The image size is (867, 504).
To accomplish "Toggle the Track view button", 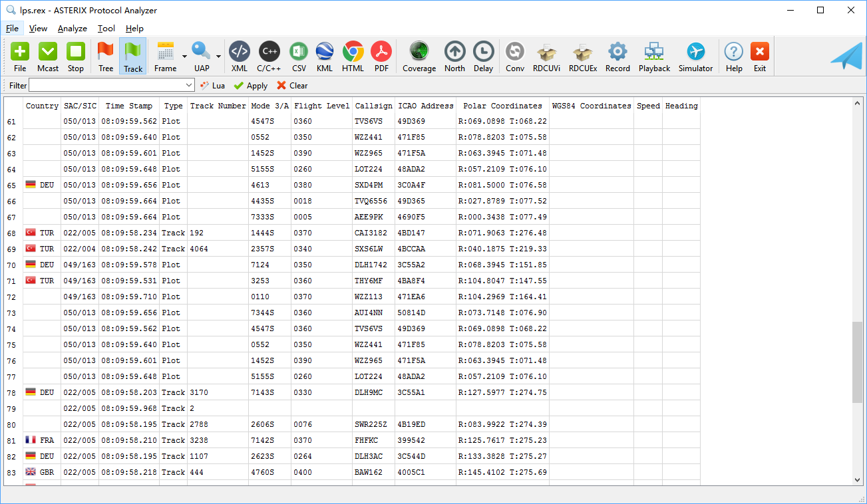I will [x=133, y=57].
